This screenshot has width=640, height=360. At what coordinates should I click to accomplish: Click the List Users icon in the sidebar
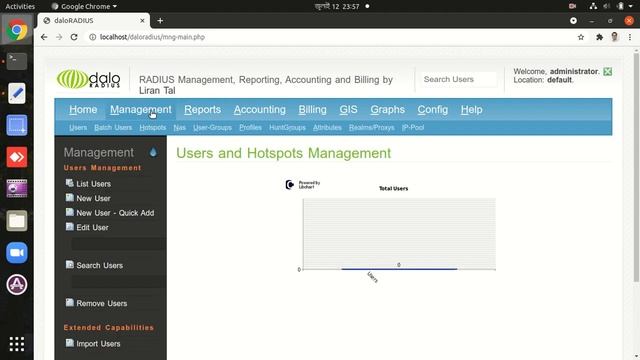coord(70,183)
